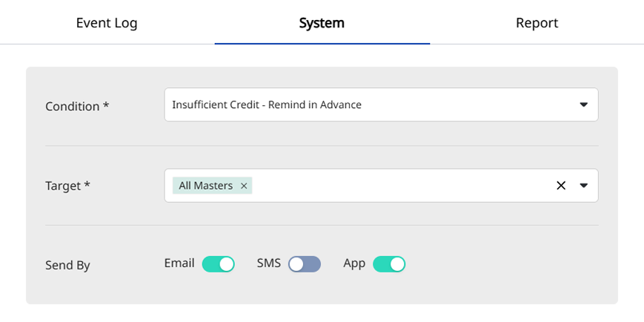Image resolution: width=644 pixels, height=322 pixels.
Task: Click the Send By label
Action: 67,265
